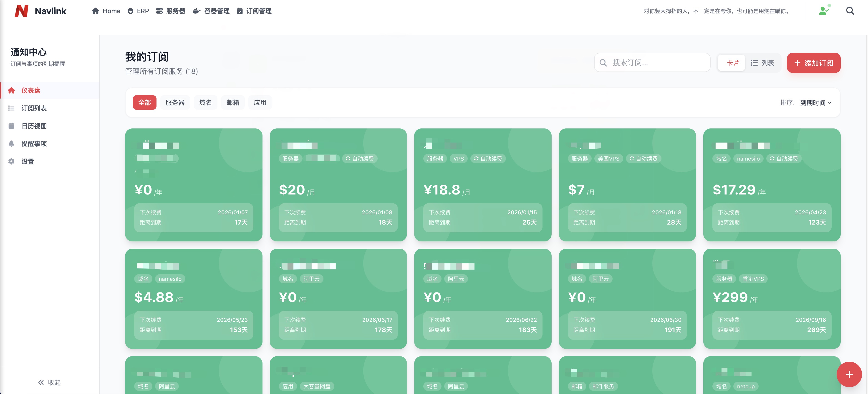Open 日历视图 calendar sidebar item
Screen dimensions: 868x394
pyautogui.click(x=34, y=126)
